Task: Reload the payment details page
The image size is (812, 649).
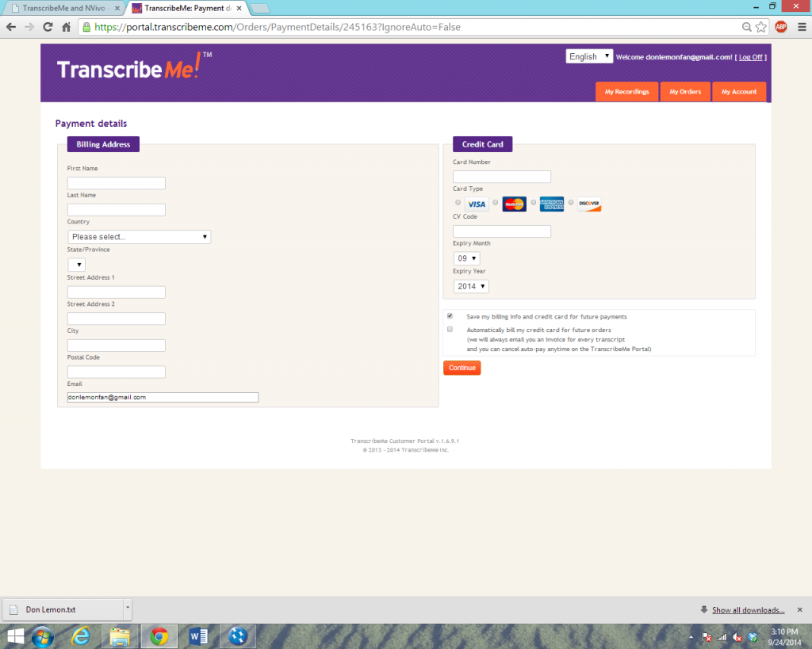Action: tap(48, 27)
